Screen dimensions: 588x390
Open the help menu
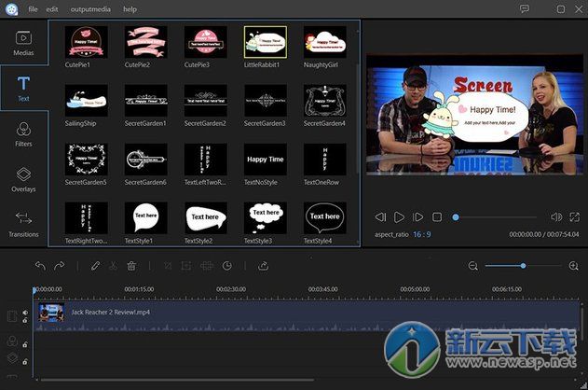point(130,9)
